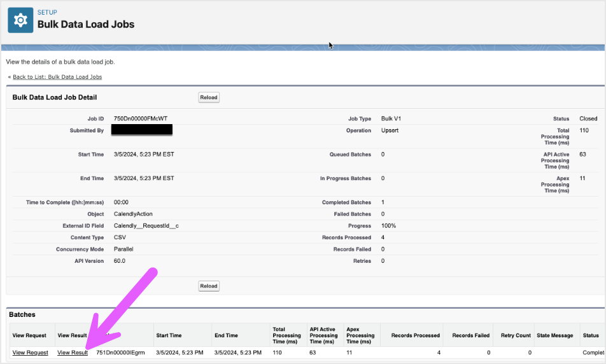
Task: Click the Start Time column header
Action: [169, 335]
